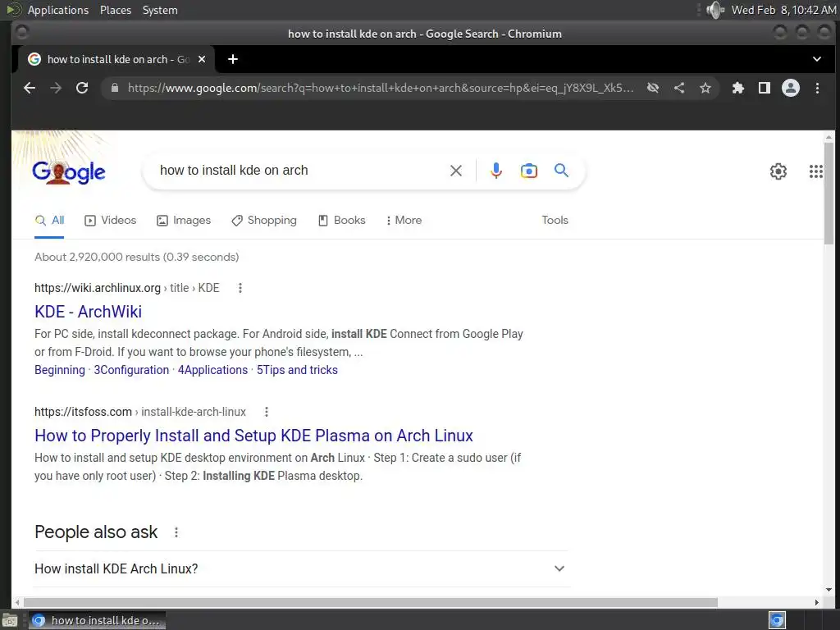Expand the More search categories
The height and width of the screenshot is (630, 840).
pyautogui.click(x=404, y=220)
